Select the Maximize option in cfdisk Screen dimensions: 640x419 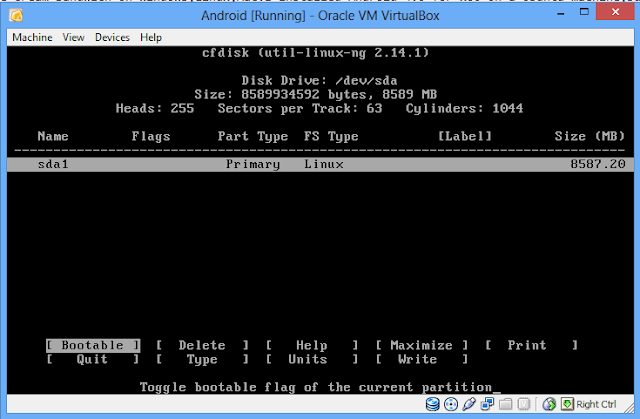click(x=422, y=346)
